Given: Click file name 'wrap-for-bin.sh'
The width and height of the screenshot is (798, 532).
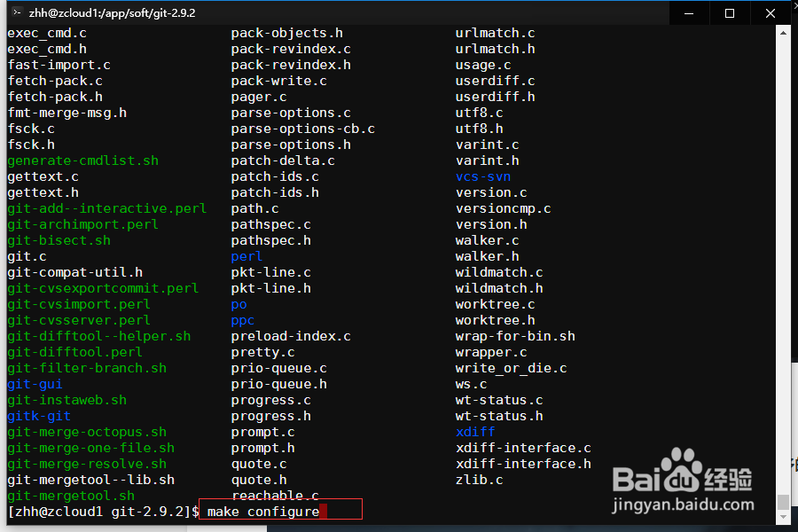Looking at the screenshot, I should point(515,337).
